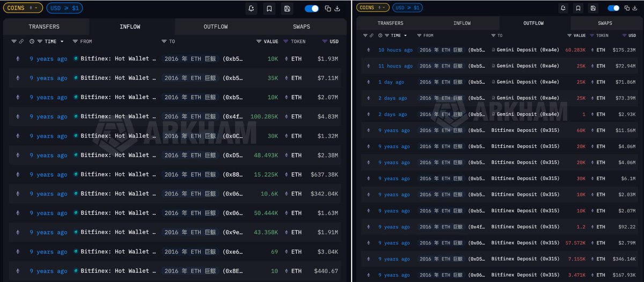Click the deposit document icon in the $175.23M row

pyautogui.click(x=493, y=50)
